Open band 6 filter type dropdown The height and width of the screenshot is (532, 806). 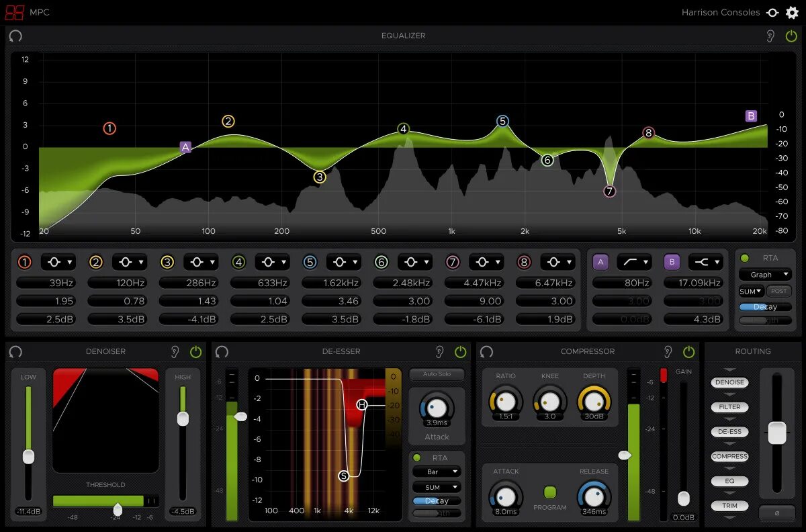coord(414,262)
